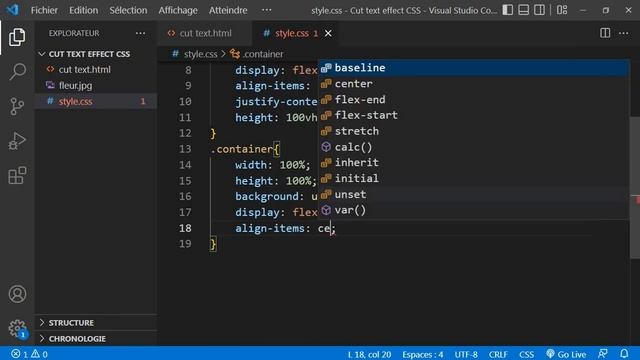Image resolution: width=640 pixels, height=360 pixels.
Task: Close the style.css tab
Action: (x=328, y=33)
